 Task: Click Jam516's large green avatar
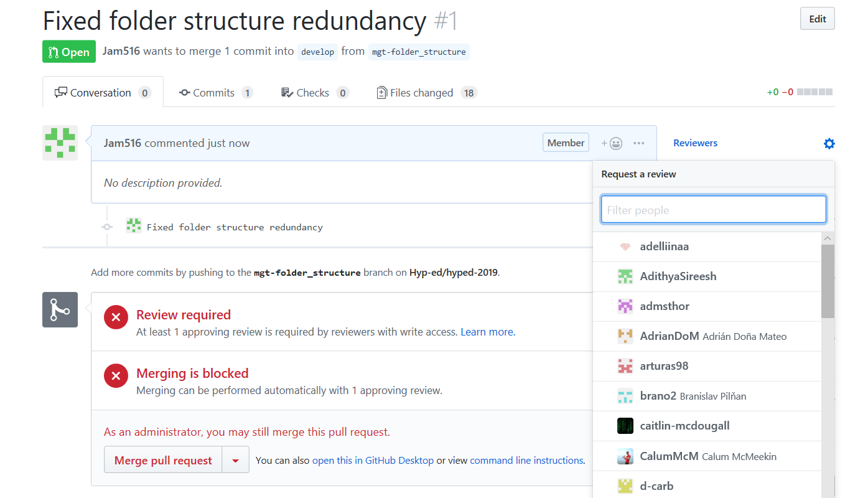60,143
